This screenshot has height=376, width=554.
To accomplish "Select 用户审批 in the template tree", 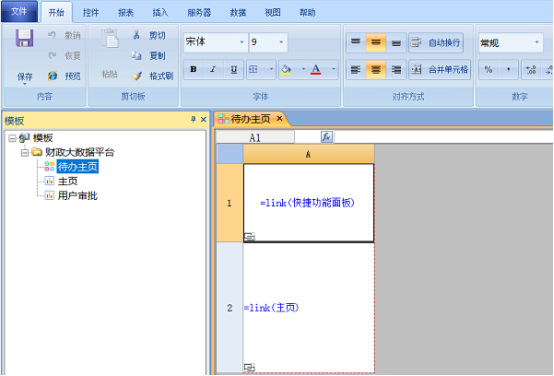I will coord(77,195).
